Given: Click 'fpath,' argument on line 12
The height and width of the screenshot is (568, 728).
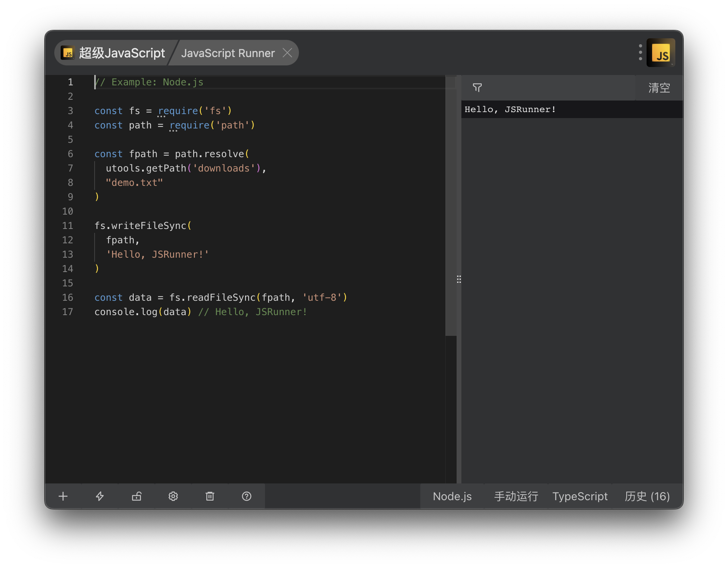Looking at the screenshot, I should tap(123, 240).
